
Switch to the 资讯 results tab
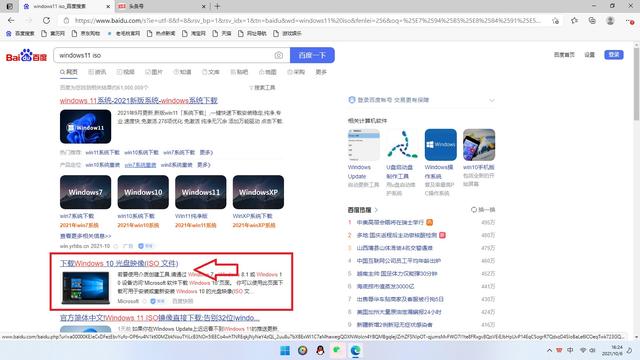point(97,72)
